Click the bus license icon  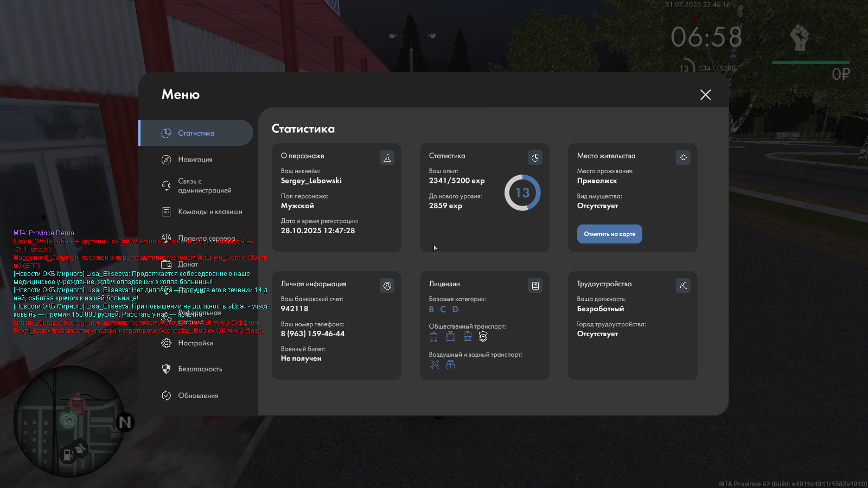[x=433, y=337]
